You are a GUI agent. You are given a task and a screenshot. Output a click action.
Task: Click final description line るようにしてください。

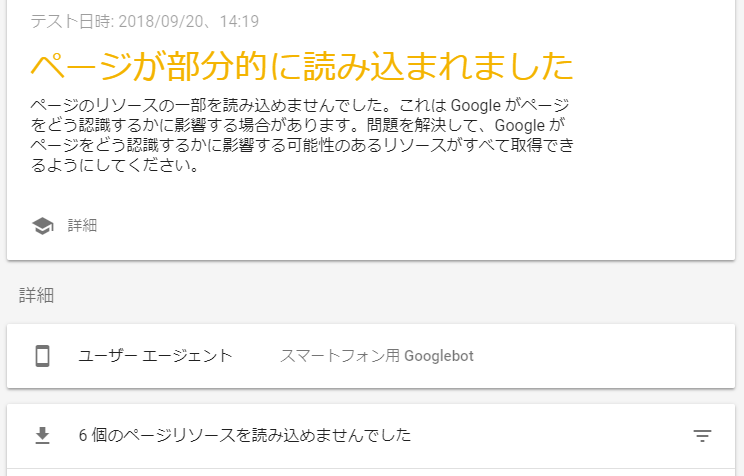[111, 166]
